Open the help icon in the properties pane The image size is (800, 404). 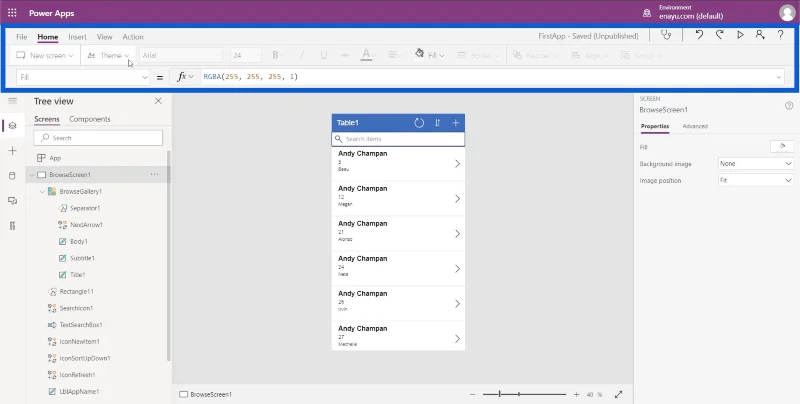789,106
